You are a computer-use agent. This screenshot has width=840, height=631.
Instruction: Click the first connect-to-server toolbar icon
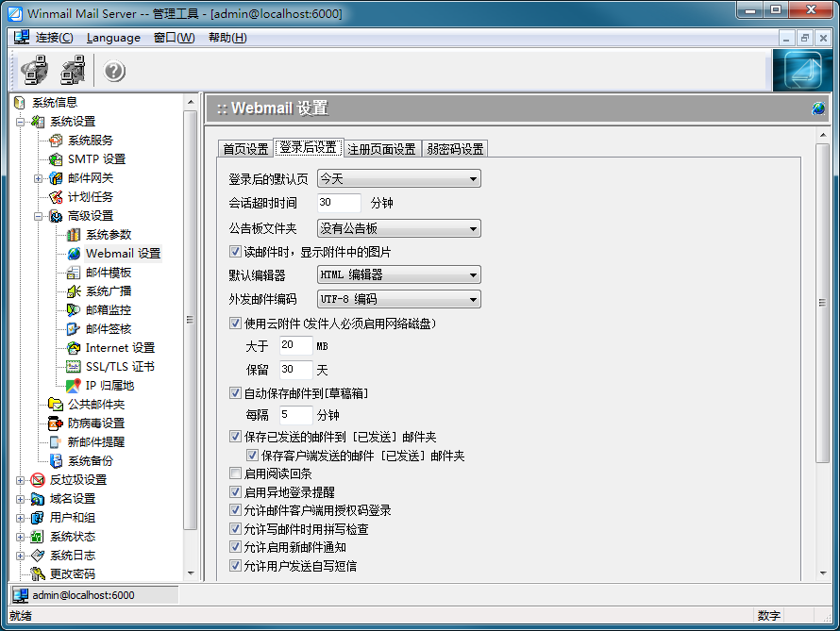pos(34,70)
